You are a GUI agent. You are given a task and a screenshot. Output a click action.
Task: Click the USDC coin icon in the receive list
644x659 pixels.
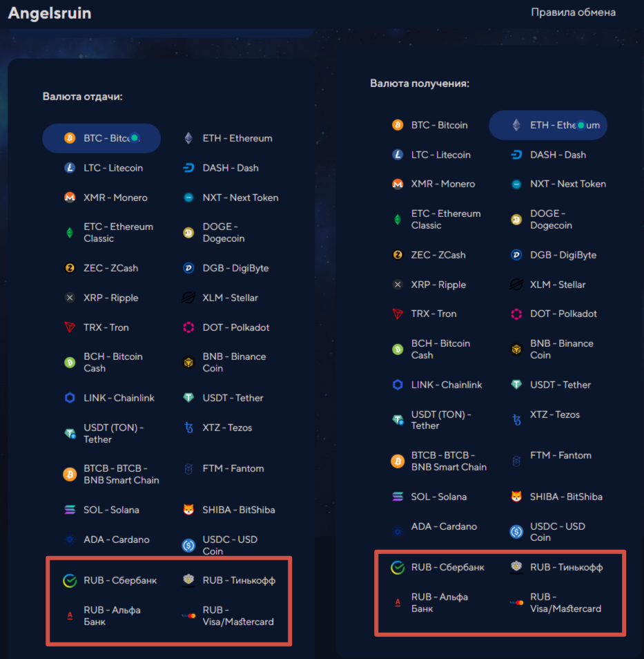click(516, 532)
